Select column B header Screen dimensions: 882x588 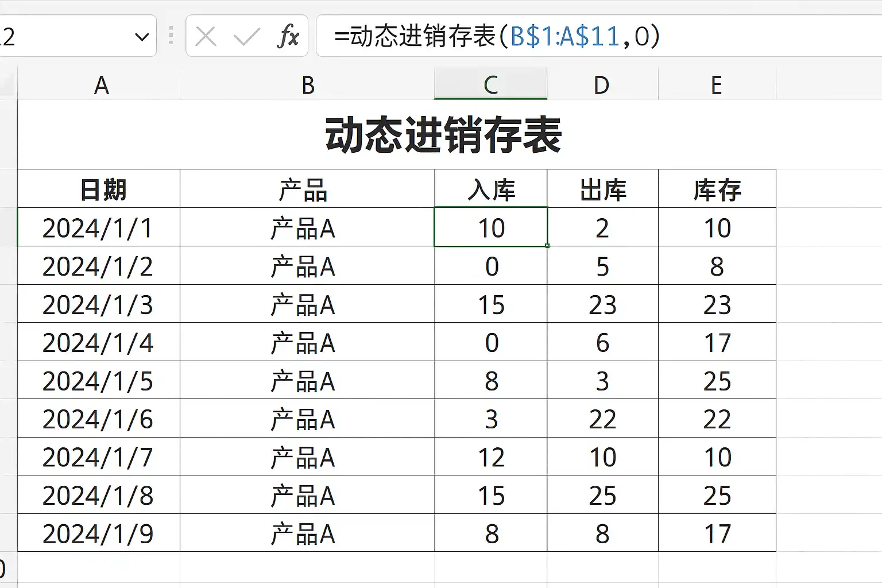click(x=308, y=86)
